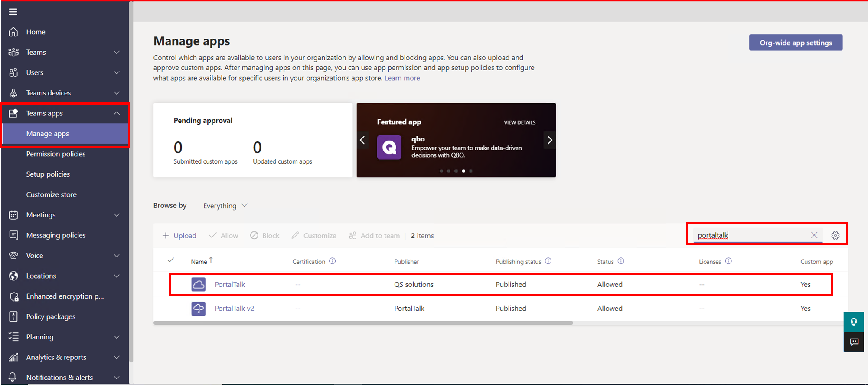868x385 pixels.
Task: Select the fourth featured-app carousel dot
Action: (463, 171)
